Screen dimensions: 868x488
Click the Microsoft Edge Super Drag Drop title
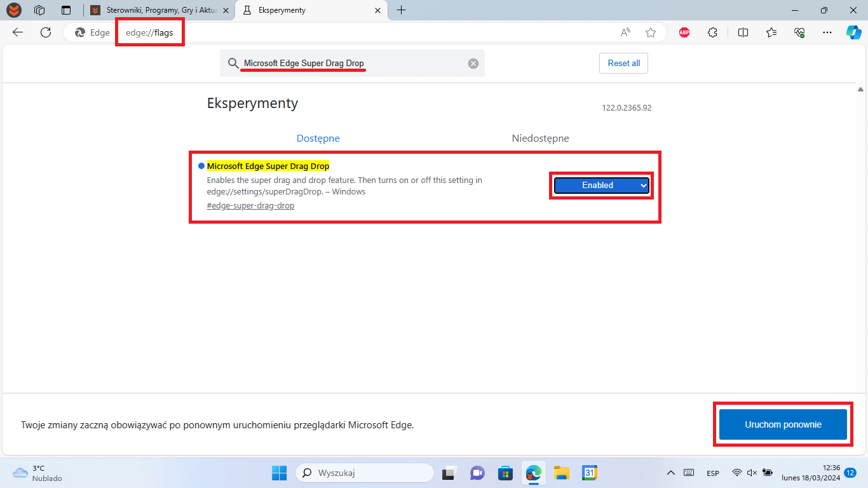(x=268, y=166)
